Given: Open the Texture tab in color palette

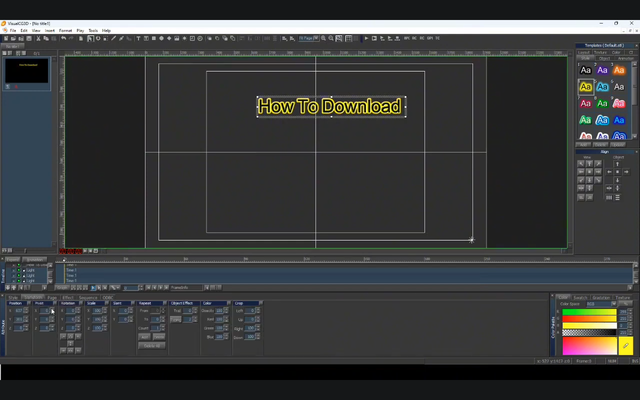Looking at the screenshot, I should tap(622, 298).
